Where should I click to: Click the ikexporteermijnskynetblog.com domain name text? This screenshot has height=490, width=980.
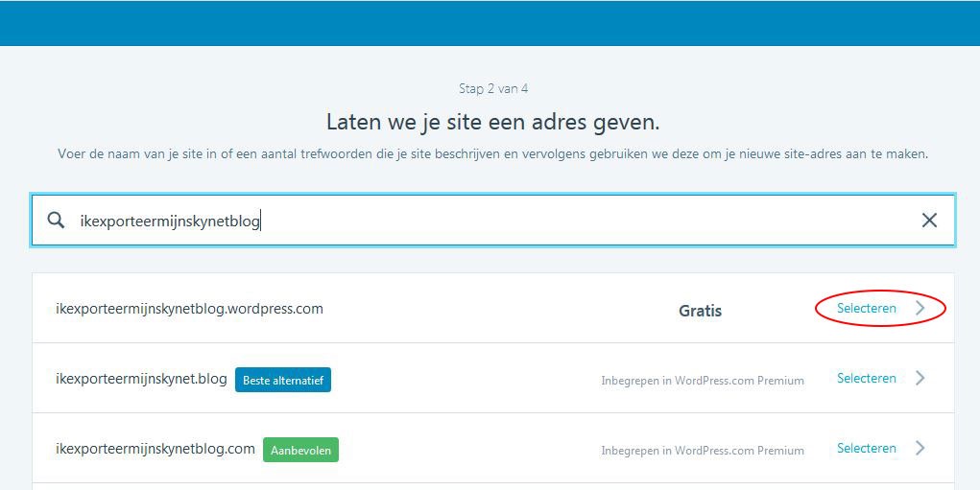[x=155, y=449]
